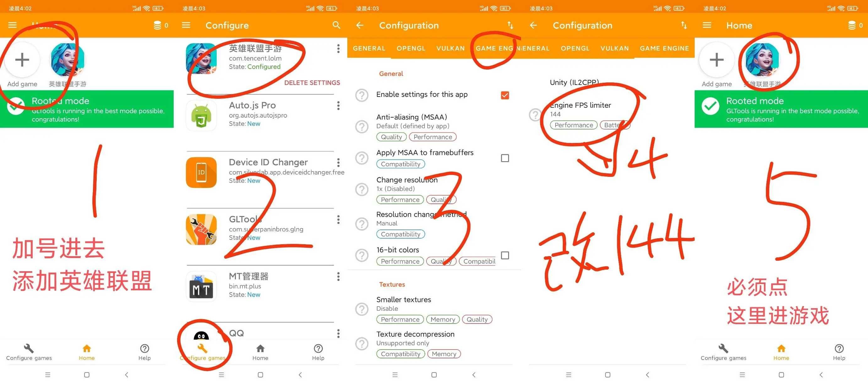The image size is (868, 385).
Task: Tap DELETE SETTINGS for 英雄联盟手游
Action: (x=312, y=83)
